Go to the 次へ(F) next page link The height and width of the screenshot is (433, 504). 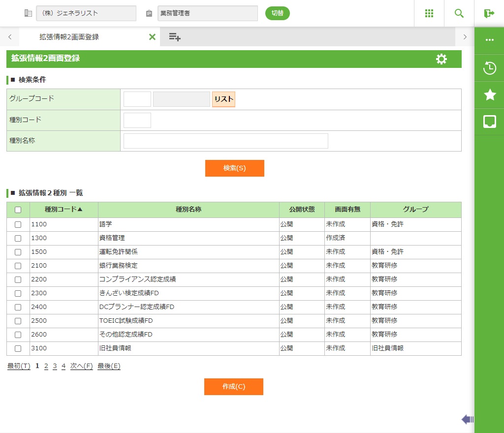tap(81, 366)
